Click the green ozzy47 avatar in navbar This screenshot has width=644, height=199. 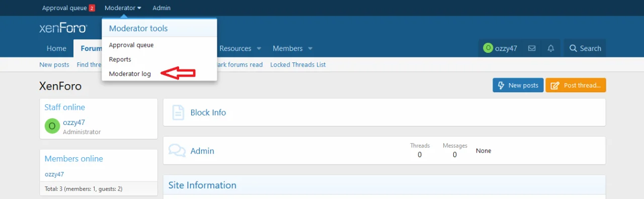pos(488,48)
